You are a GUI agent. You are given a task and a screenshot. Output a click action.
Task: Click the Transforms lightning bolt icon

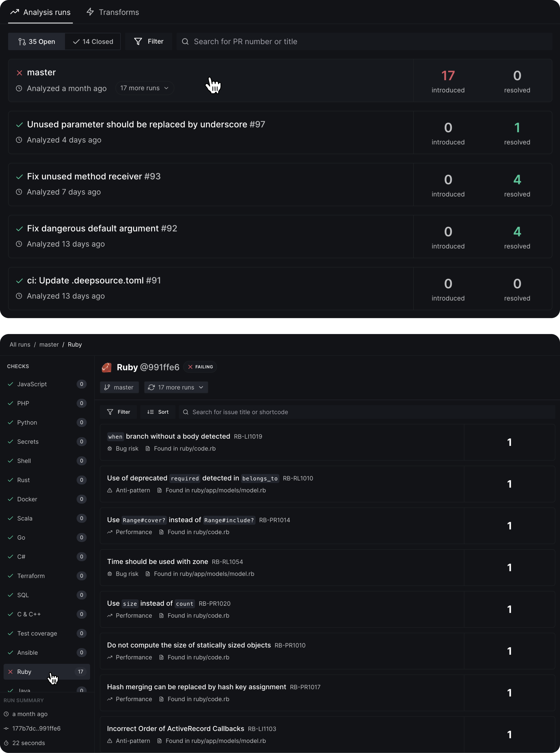(90, 12)
